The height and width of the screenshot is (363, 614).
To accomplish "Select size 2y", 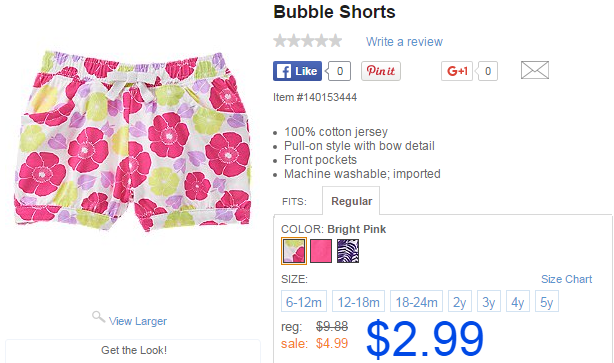I will (460, 302).
